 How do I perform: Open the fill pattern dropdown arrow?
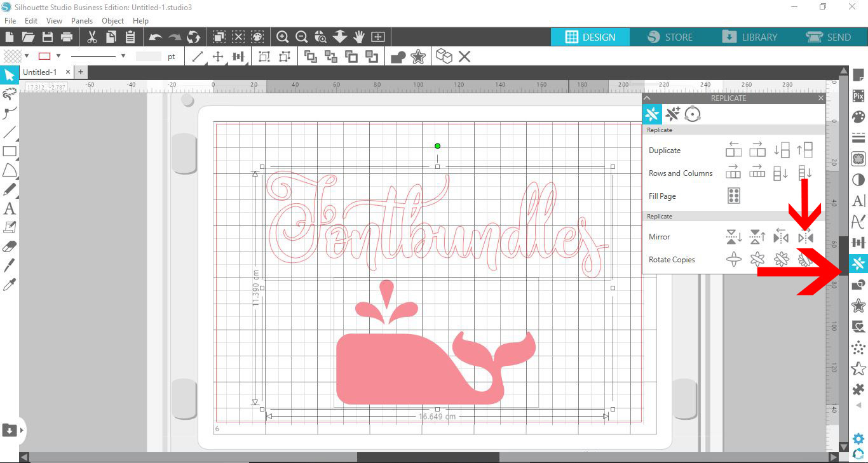coord(27,57)
